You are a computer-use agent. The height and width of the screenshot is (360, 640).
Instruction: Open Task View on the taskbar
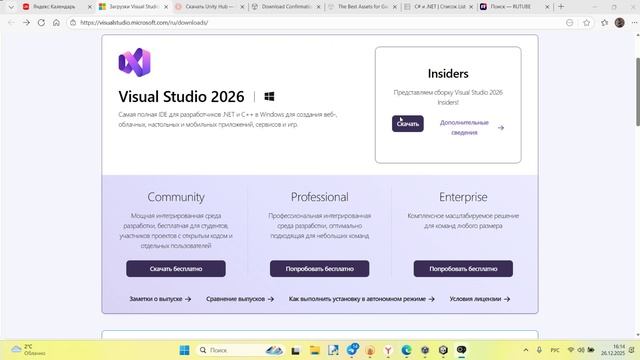pos(296,350)
